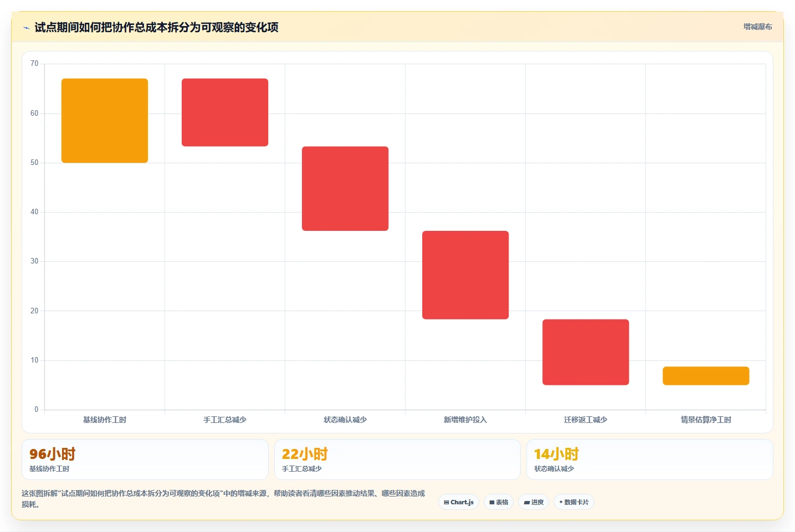Click the y-axis tick label 70
Image resolution: width=795 pixels, height=532 pixels.
(34, 64)
